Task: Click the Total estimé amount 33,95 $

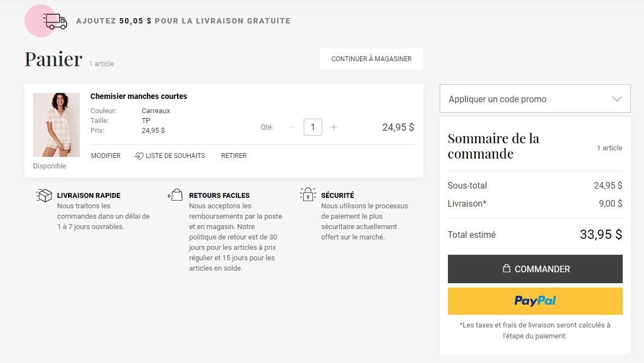Action: 601,235
